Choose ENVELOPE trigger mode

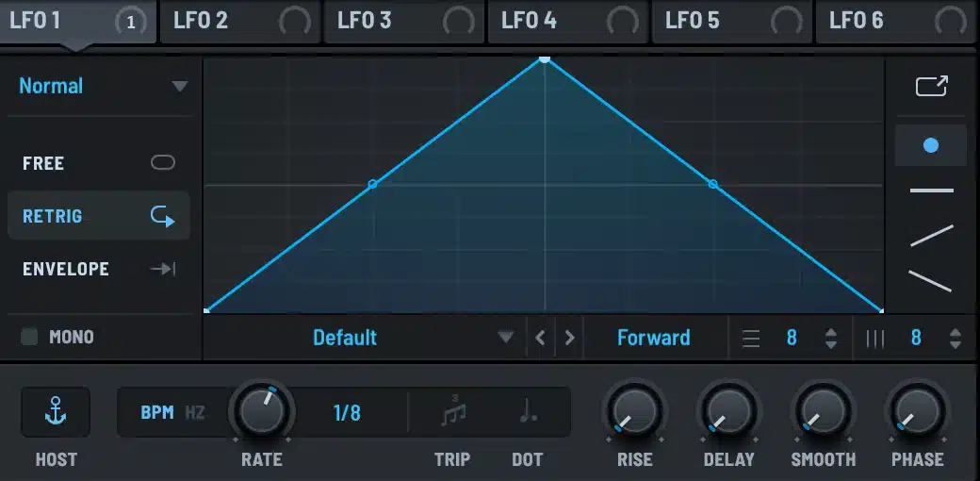tap(99, 269)
